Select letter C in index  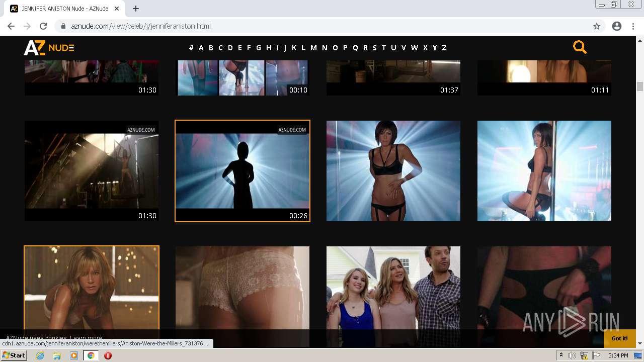tap(220, 48)
